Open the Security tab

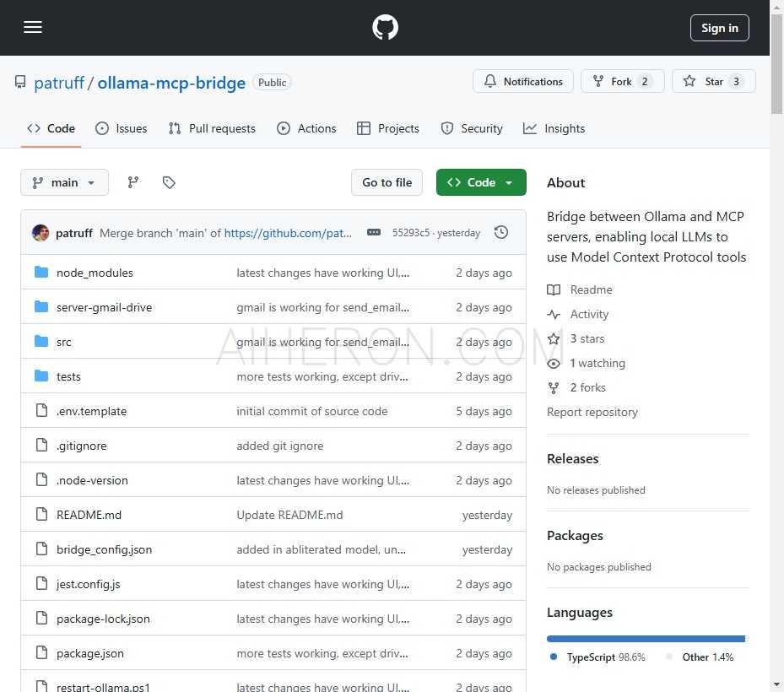click(472, 128)
